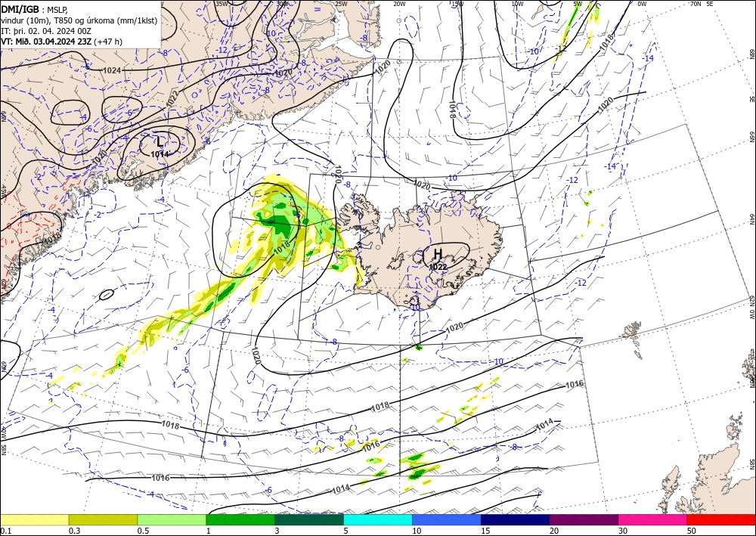This screenshot has height=536, width=756.
Task: Click the 'DMI/IGB : MSLP,' title text
Action: (36, 9)
